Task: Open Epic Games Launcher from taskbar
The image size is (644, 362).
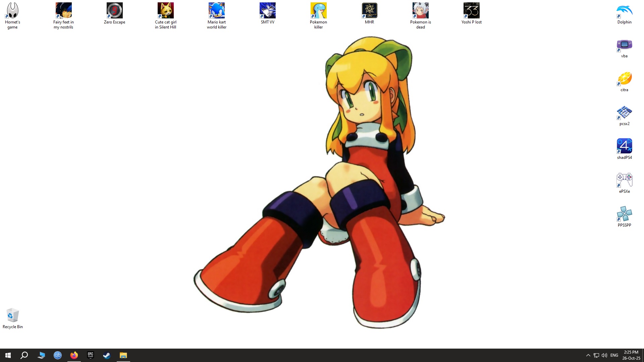Action: (x=90, y=355)
